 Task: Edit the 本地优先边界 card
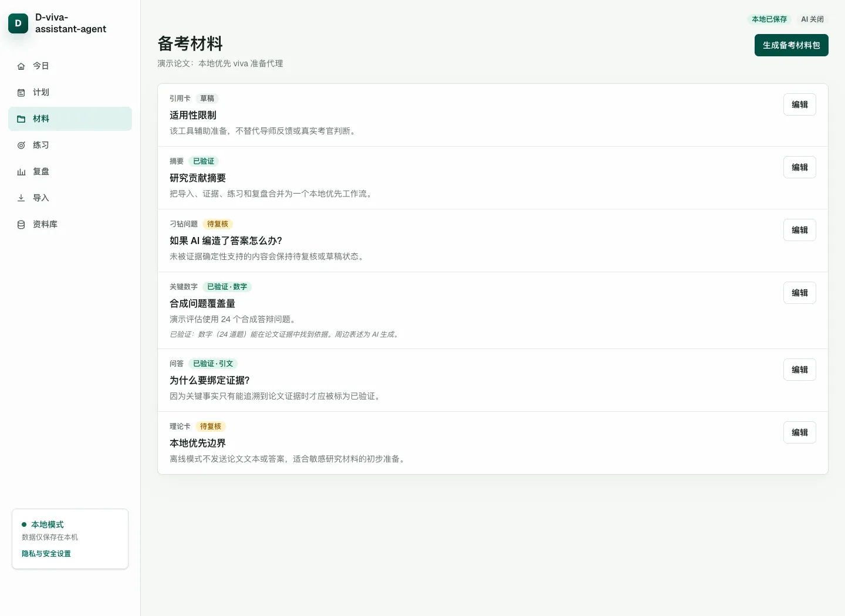(x=799, y=432)
